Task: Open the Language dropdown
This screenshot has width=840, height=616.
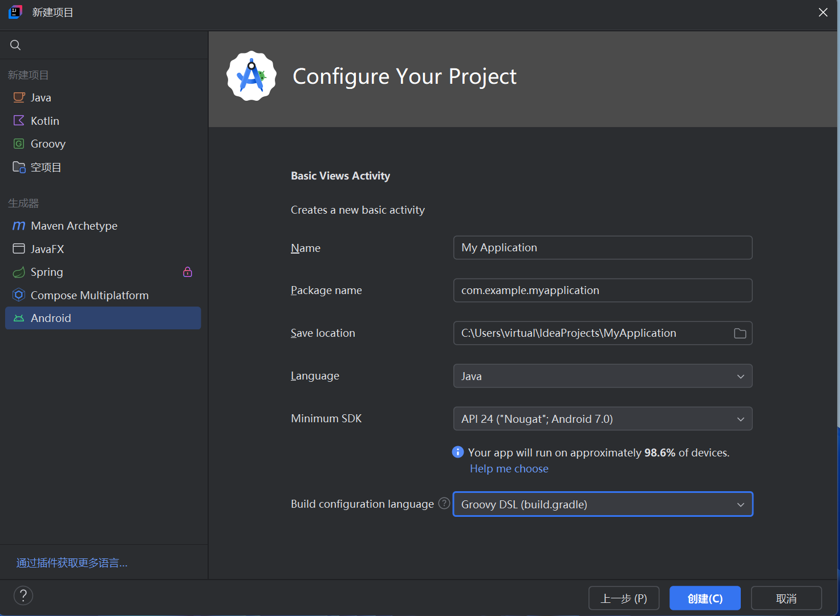Action: (x=602, y=376)
